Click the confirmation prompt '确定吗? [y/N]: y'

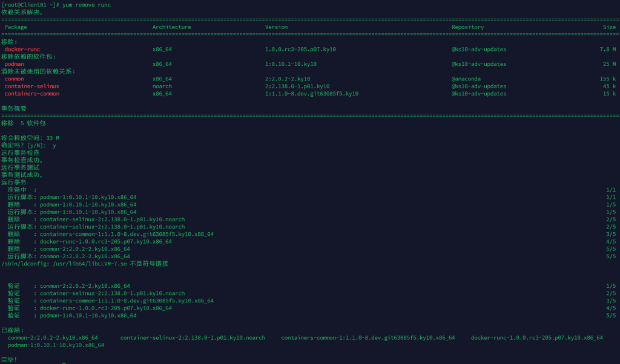coord(28,146)
